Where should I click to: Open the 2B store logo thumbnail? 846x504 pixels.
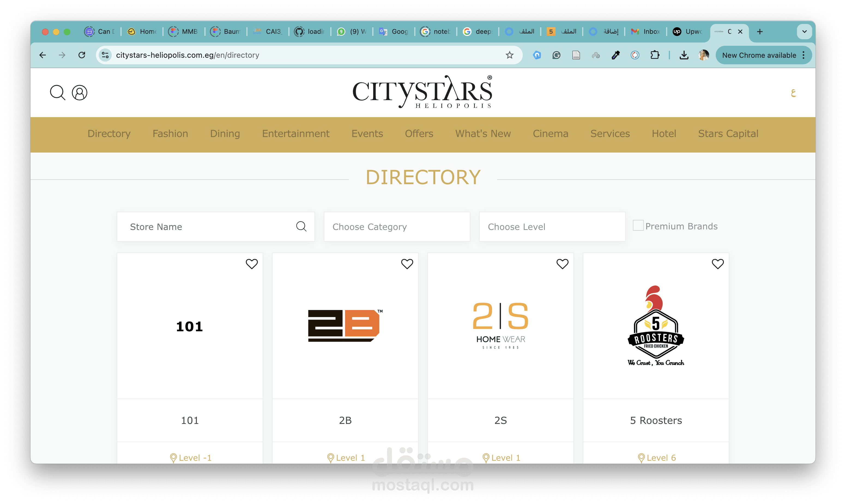345,325
